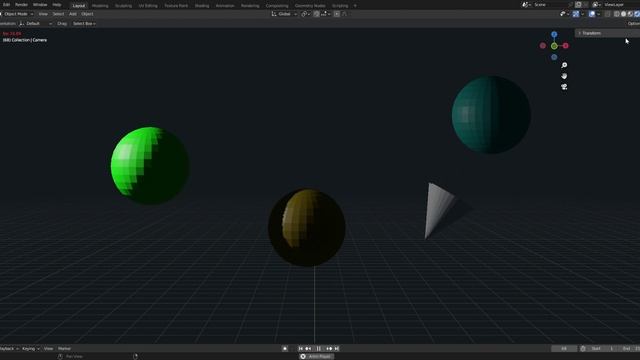Viewport: 640px width, 360px height.
Task: Click the blue Z axis gizmo circle
Action: [554, 34]
